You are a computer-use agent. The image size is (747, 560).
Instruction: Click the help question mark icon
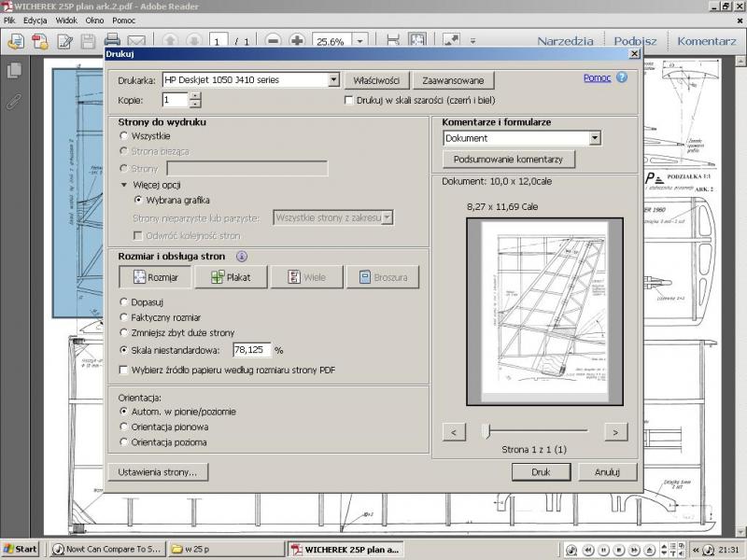[x=622, y=78]
